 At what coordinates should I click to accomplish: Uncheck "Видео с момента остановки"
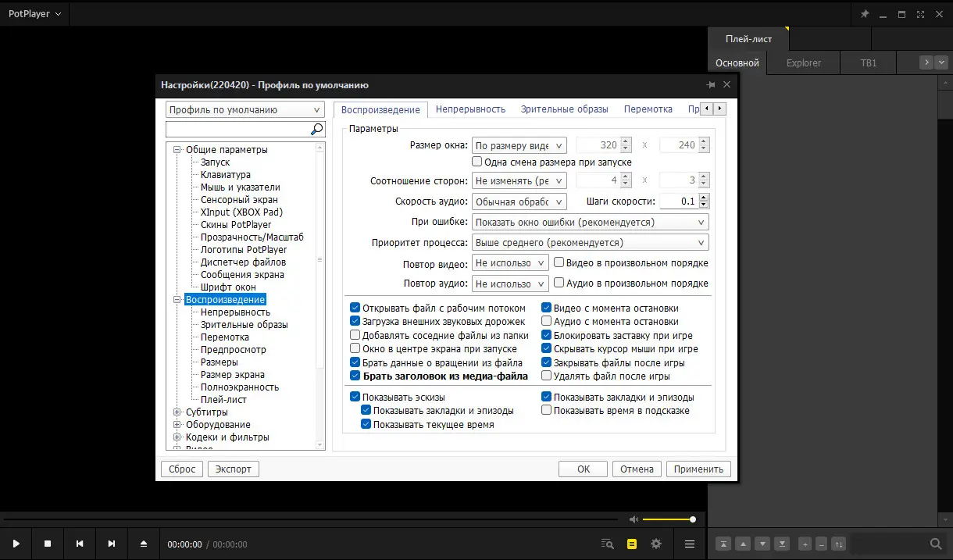coord(547,308)
